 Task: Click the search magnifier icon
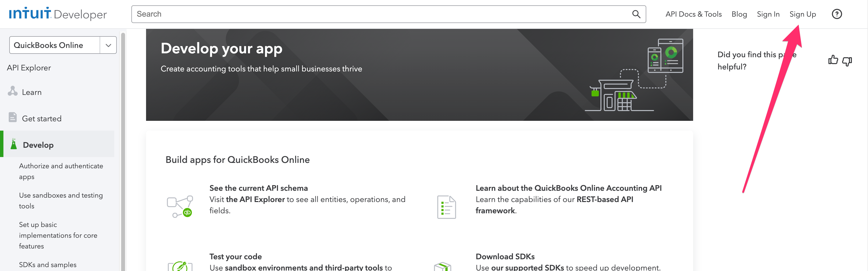click(x=636, y=14)
